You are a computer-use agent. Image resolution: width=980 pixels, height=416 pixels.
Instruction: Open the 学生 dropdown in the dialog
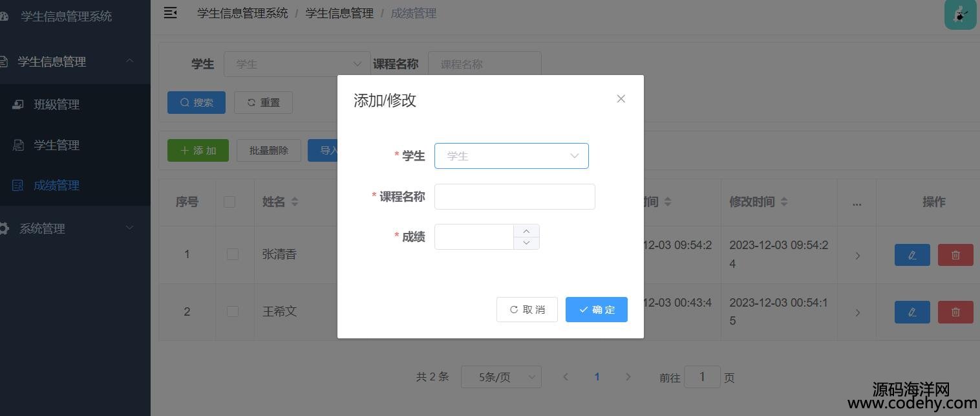coord(511,156)
